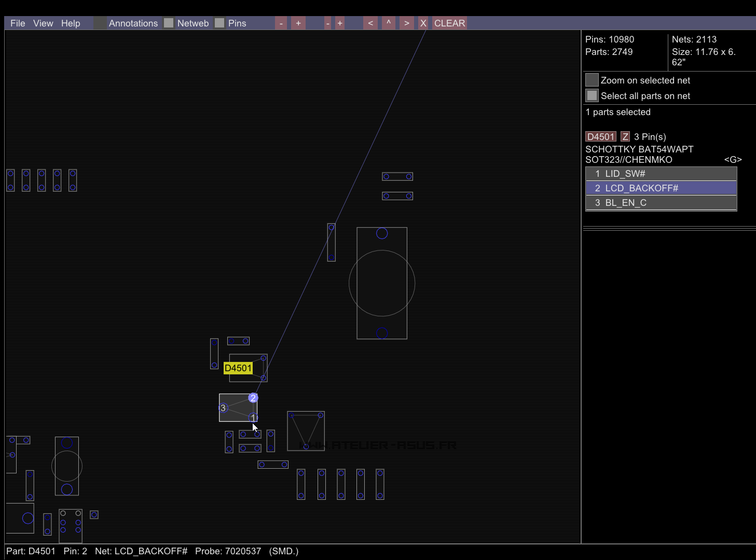Disable 'Select all parts on net'
Screen dimensions: 756x560
point(592,96)
